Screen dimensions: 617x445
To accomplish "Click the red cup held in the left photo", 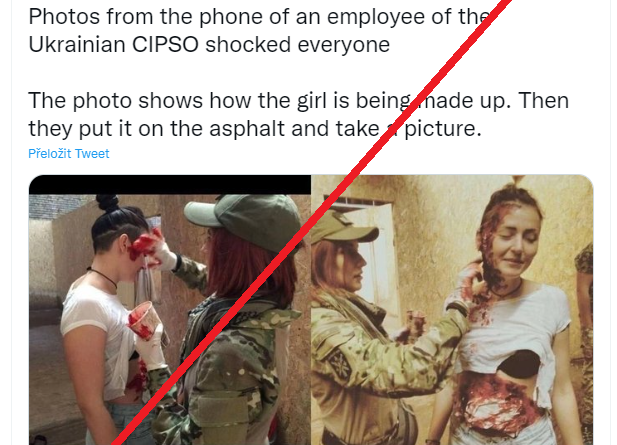I will tap(141, 319).
